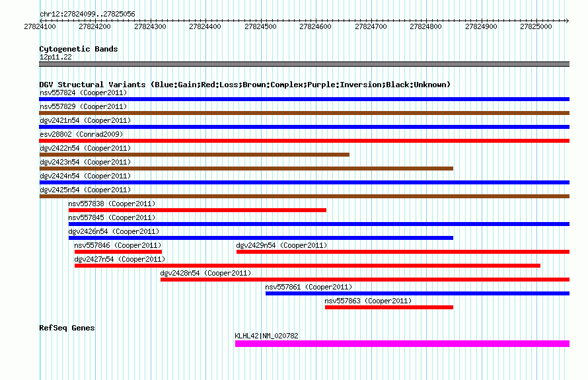This screenshot has width=588, height=380.
Task: Click the esv28802 red loss bar
Action: click(x=304, y=141)
